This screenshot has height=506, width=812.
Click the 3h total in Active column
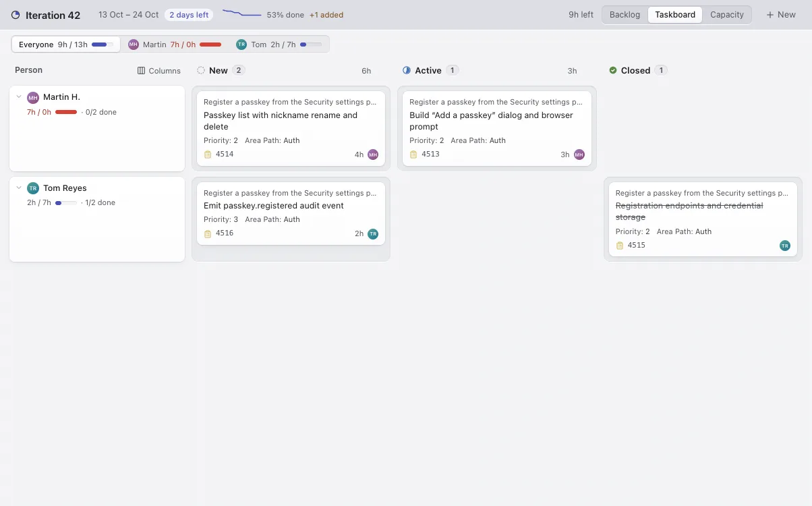(x=572, y=71)
